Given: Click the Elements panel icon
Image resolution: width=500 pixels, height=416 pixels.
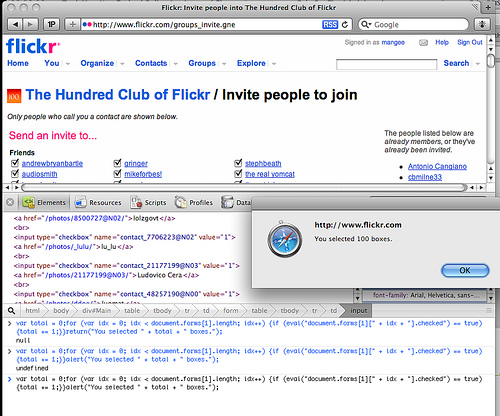Looking at the screenshot, I should (29, 202).
